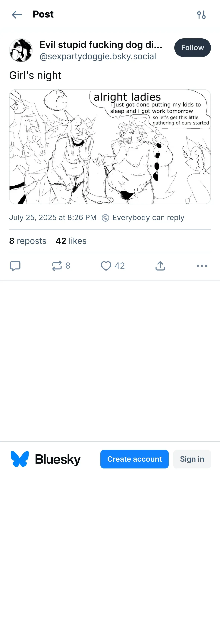Click the July 25, 2025 timestamp
The image size is (220, 644).
click(53, 217)
